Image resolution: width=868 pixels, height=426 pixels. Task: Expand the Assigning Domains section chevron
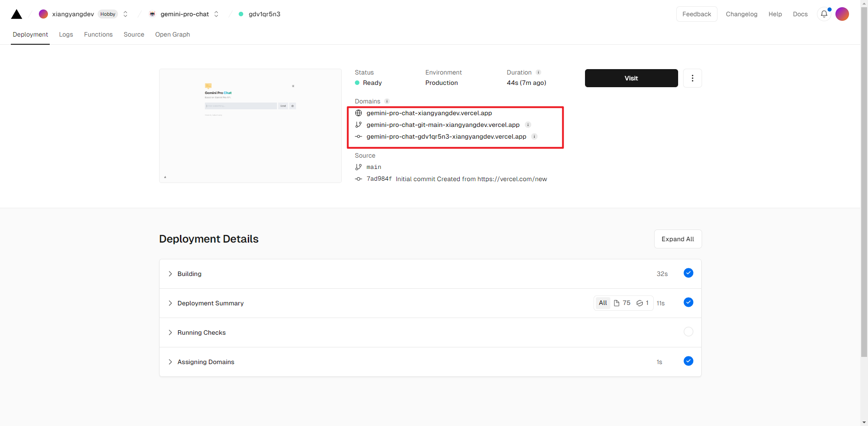[x=170, y=362]
